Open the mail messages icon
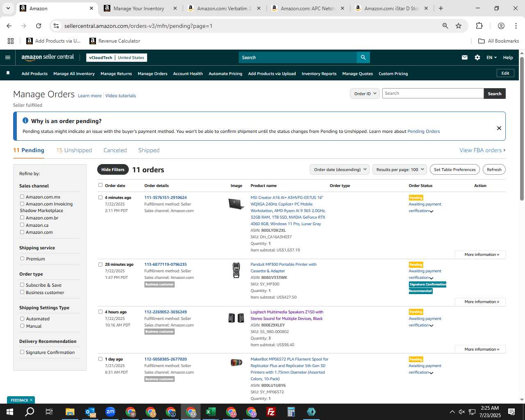This screenshot has width=525, height=420. [x=465, y=57]
